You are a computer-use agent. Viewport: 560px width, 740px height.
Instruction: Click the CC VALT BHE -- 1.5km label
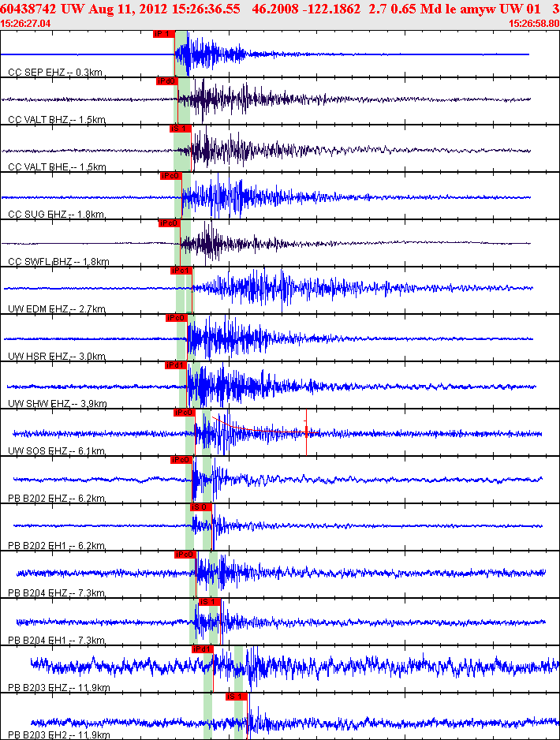[57, 166]
